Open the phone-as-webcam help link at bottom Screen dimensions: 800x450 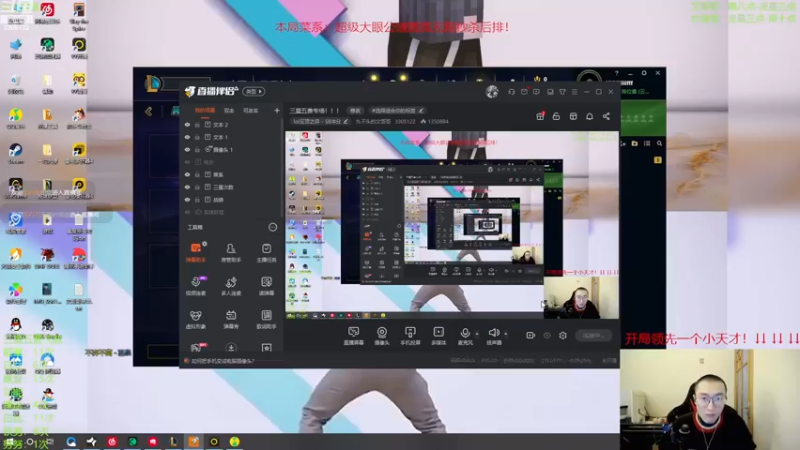[219, 361]
